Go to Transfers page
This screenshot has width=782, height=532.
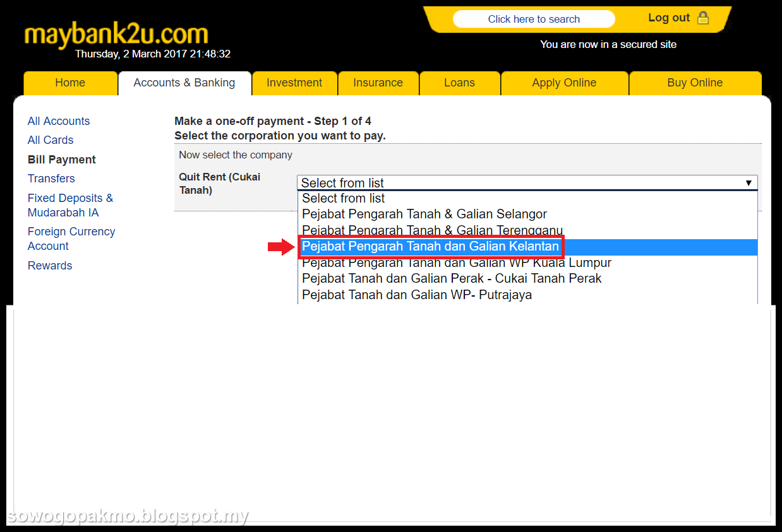pos(51,179)
